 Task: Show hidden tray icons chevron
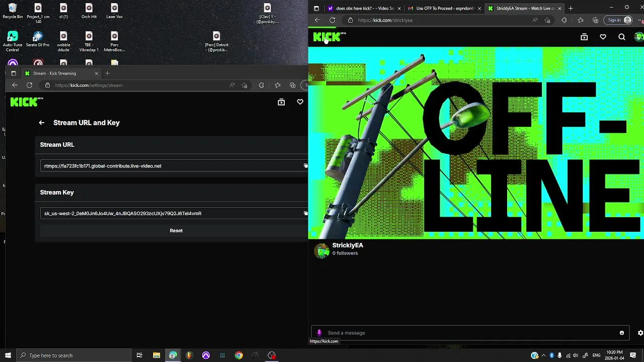click(543, 355)
